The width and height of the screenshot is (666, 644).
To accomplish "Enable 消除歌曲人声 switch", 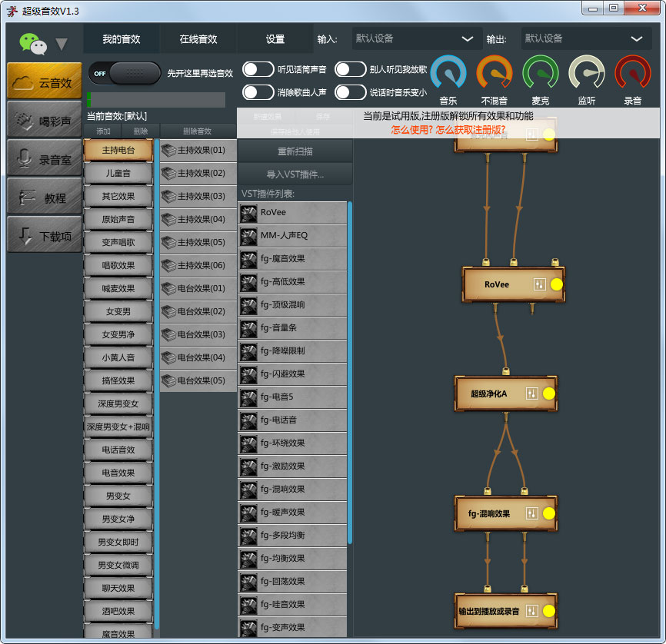I will click(258, 92).
